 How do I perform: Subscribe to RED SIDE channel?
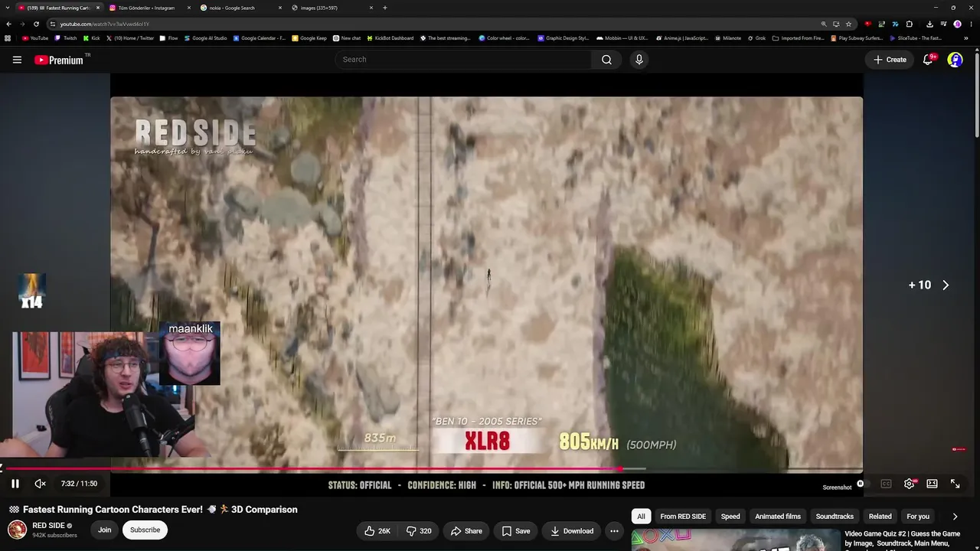pyautogui.click(x=145, y=530)
